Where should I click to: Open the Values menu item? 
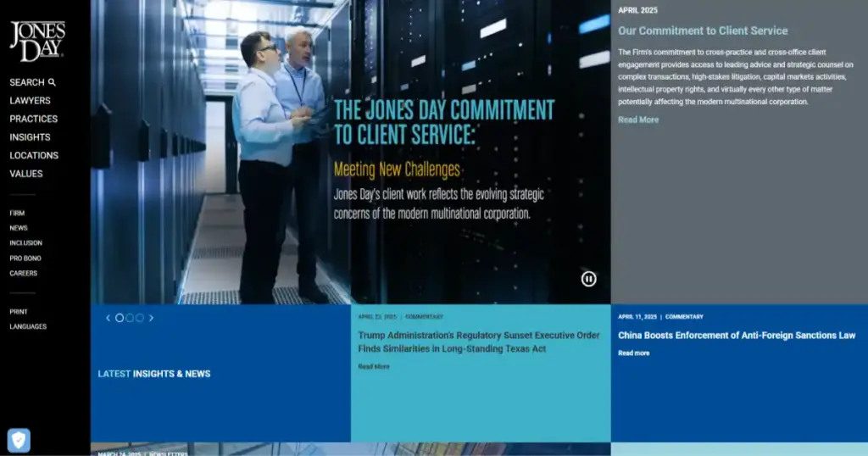tap(26, 174)
